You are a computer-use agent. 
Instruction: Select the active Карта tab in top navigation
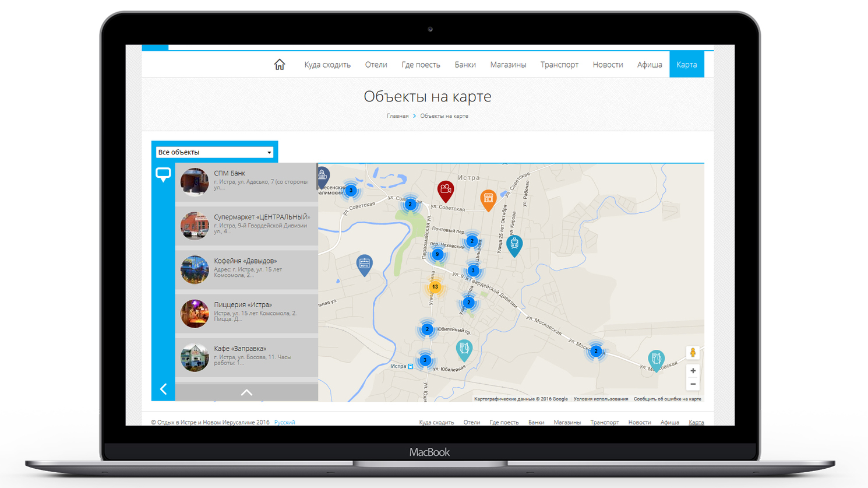[x=687, y=64]
